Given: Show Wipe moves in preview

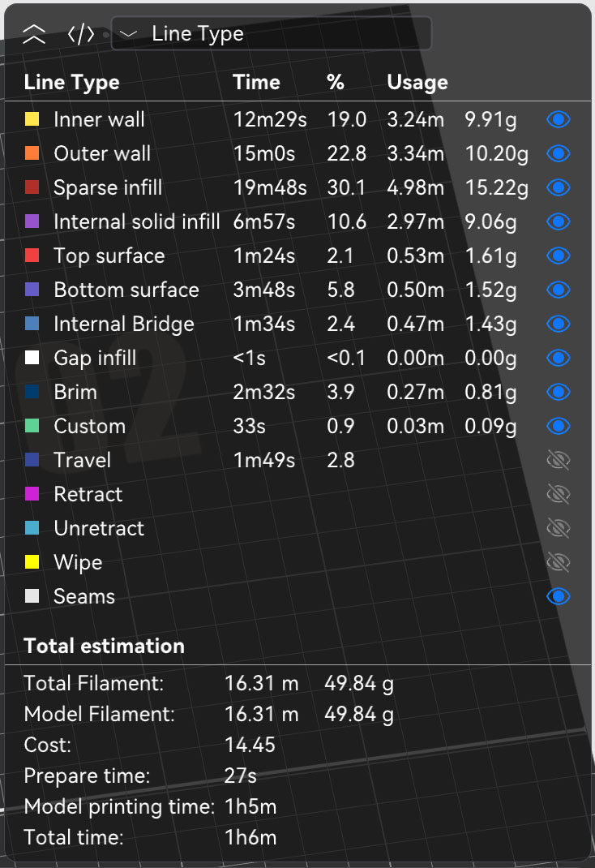Looking at the screenshot, I should point(559,563).
